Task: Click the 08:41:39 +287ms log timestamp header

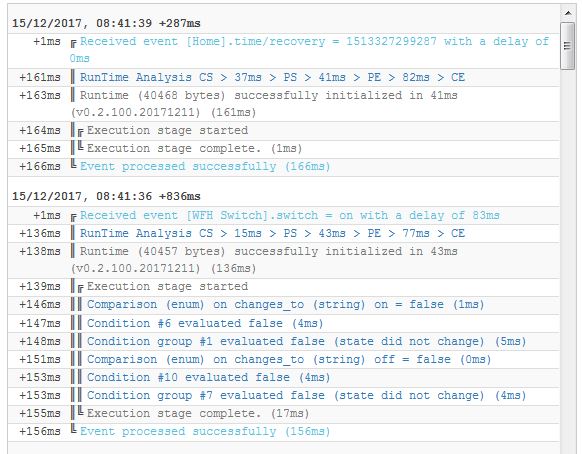Action: click(106, 23)
